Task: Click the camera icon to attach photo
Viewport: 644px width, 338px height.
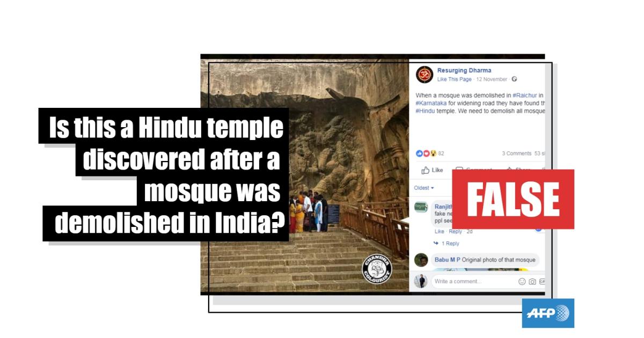Action: (532, 282)
